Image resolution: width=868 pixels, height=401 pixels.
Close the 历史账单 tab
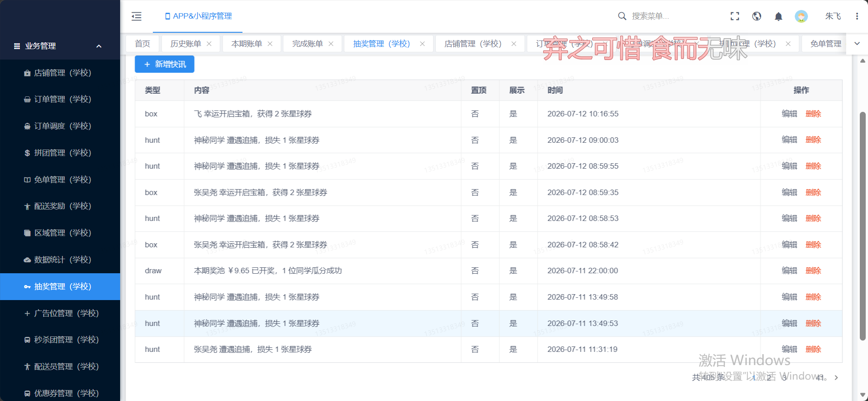tap(209, 44)
